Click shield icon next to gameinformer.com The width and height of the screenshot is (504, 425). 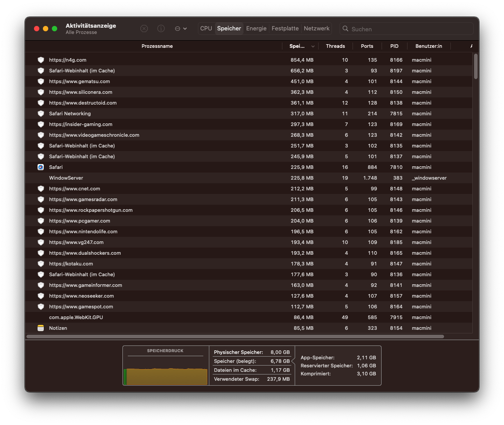[41, 285]
